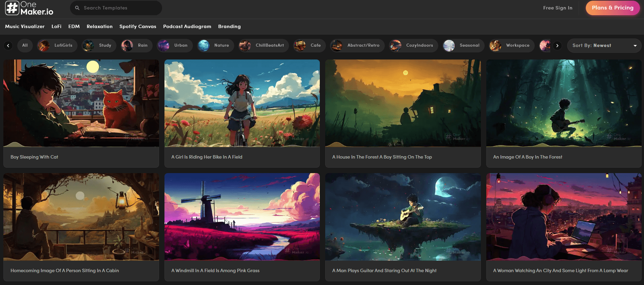The image size is (644, 285).
Task: Click the Plans & Pricing button
Action: 613,8
